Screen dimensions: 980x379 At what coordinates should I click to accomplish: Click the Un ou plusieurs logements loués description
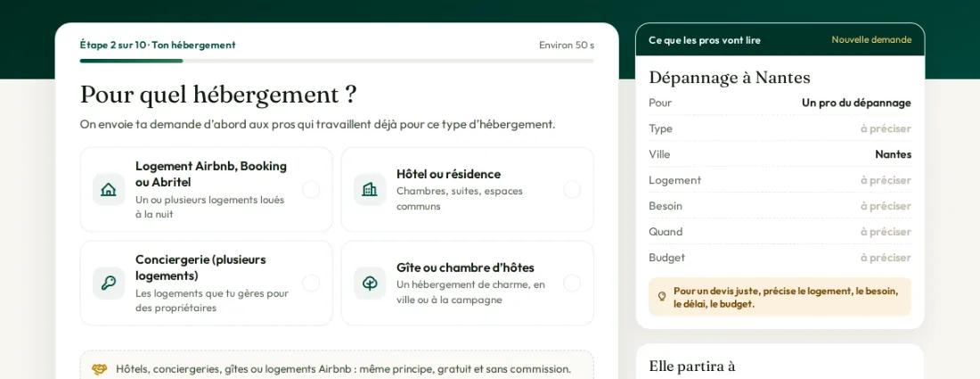[x=210, y=207]
